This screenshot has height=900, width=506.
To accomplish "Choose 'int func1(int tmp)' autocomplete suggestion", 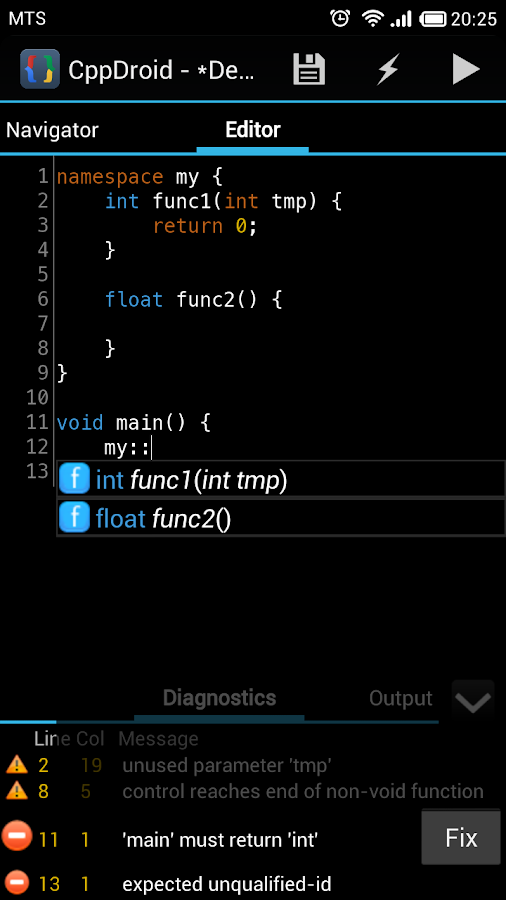I will [281, 480].
